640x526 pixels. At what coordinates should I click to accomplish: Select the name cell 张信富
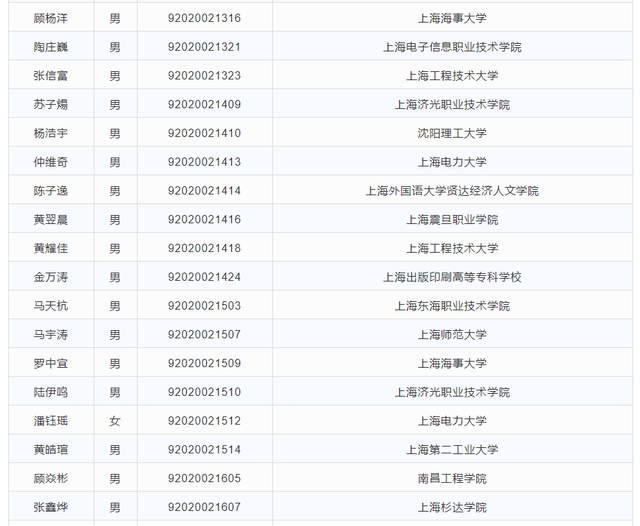coord(51,76)
